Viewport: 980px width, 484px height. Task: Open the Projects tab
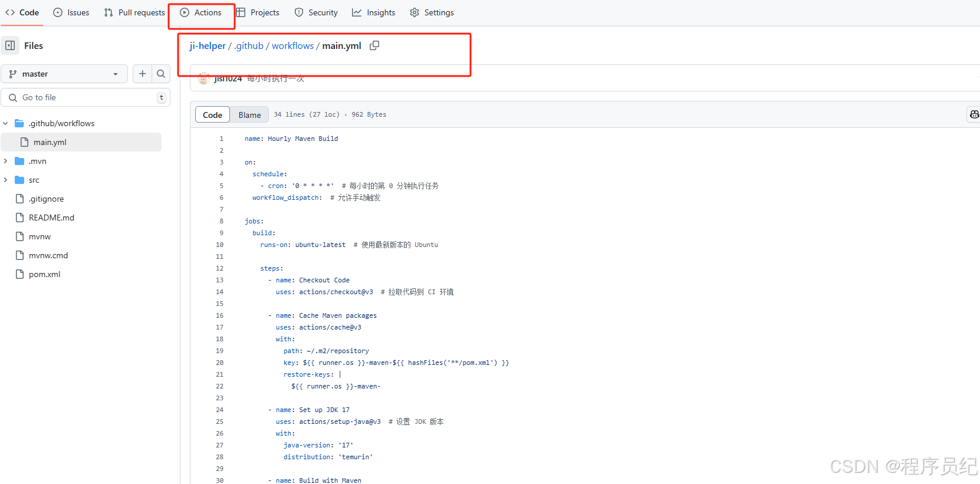point(258,12)
